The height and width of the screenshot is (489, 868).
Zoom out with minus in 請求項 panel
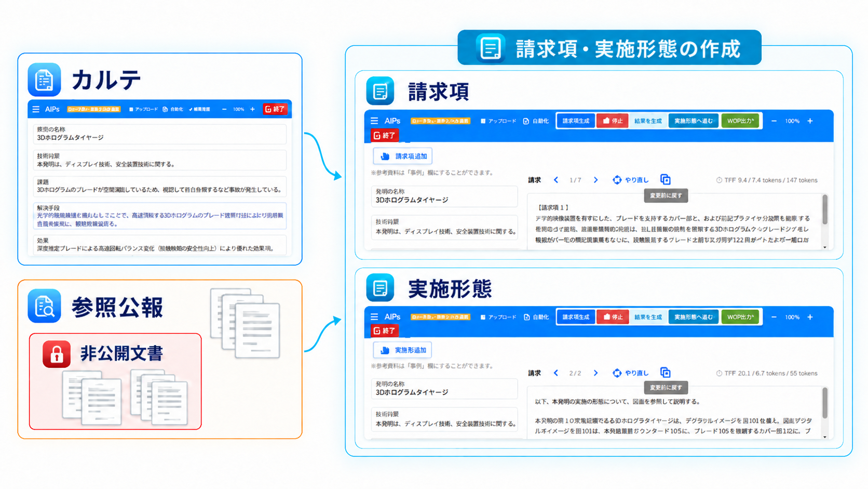(x=774, y=121)
